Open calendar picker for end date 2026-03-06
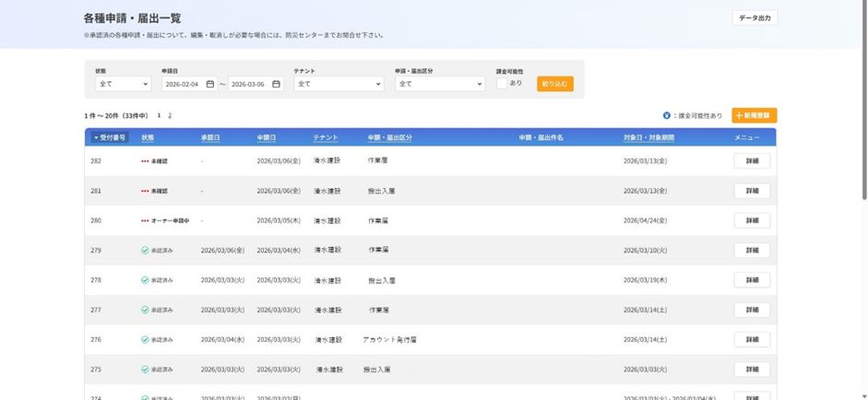Viewport: 868px width, 400px height. click(x=276, y=84)
